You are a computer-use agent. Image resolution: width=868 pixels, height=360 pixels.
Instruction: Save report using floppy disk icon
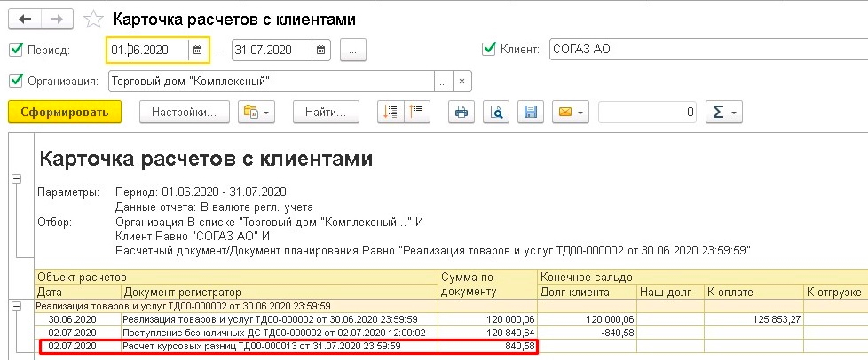[531, 113]
